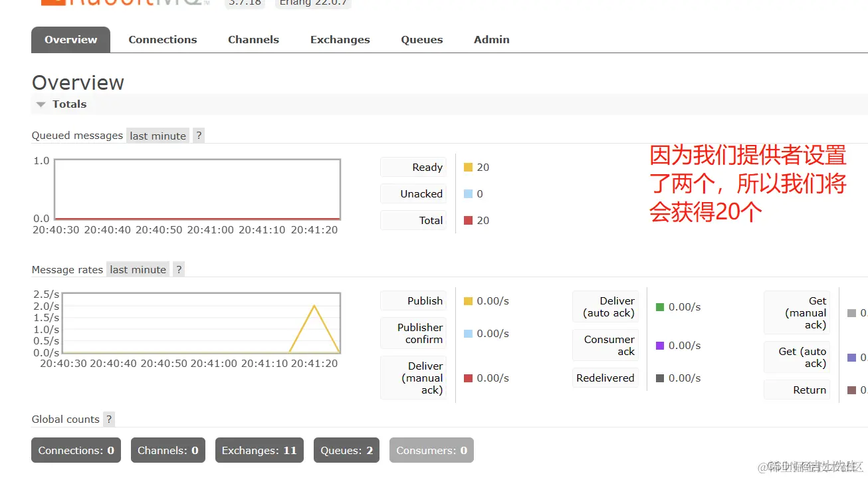The height and width of the screenshot is (478, 868).
Task: Switch to the Connections tab
Action: point(163,40)
